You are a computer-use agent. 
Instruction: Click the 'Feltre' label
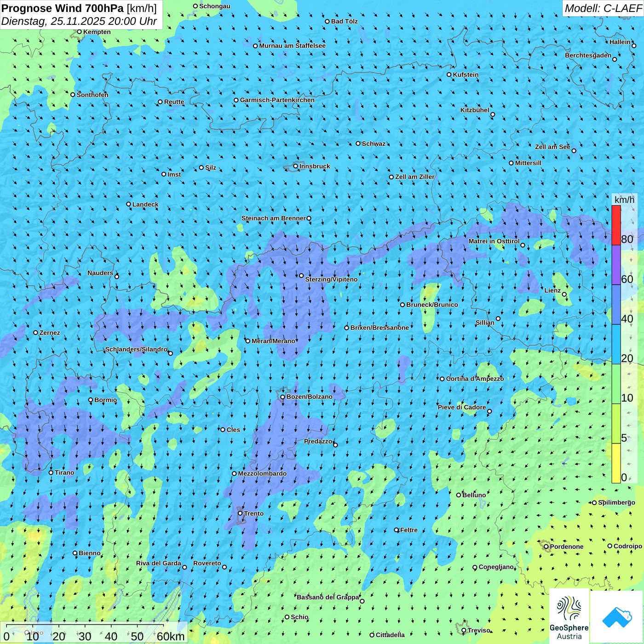409,530
